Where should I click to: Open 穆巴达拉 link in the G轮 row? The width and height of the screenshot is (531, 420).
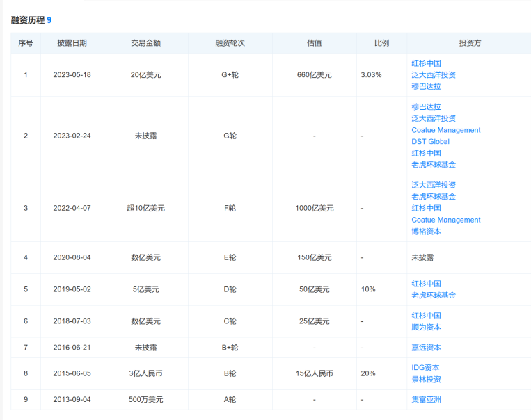426,106
